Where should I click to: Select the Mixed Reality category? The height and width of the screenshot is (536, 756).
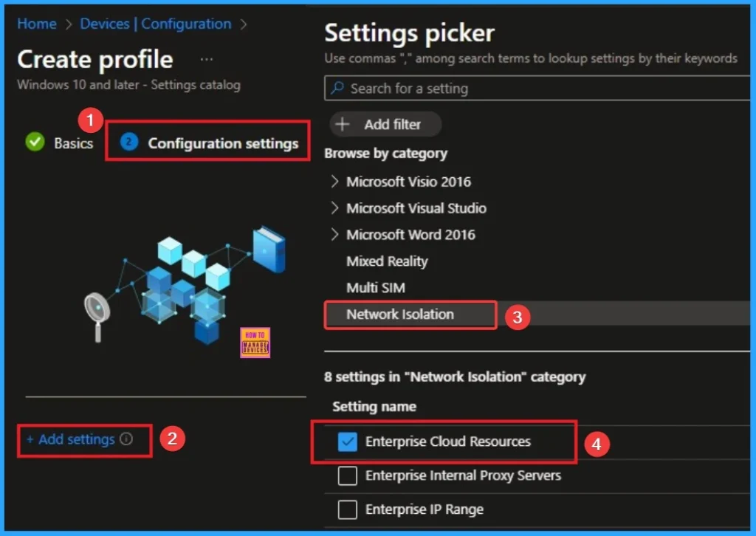[x=387, y=261]
